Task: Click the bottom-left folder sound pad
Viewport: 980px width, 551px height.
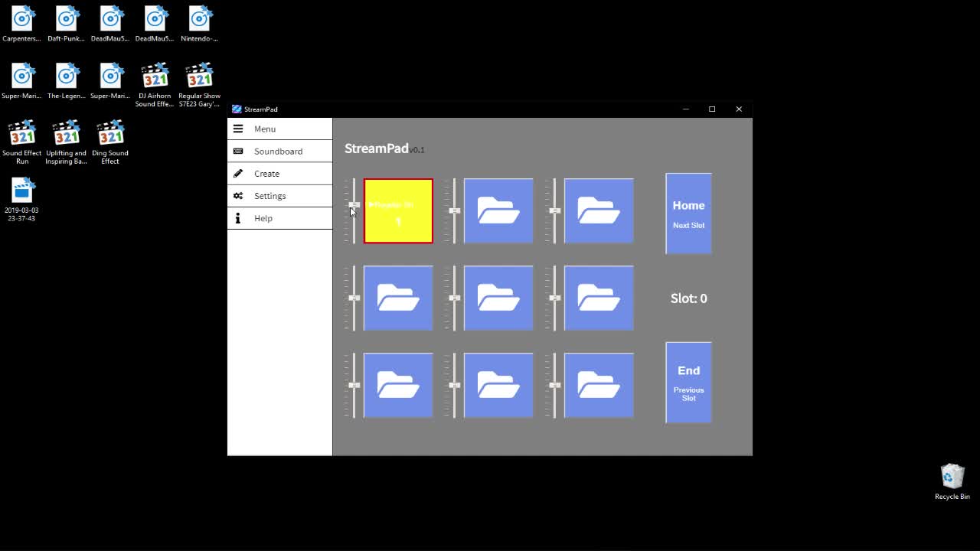Action: [x=398, y=386]
